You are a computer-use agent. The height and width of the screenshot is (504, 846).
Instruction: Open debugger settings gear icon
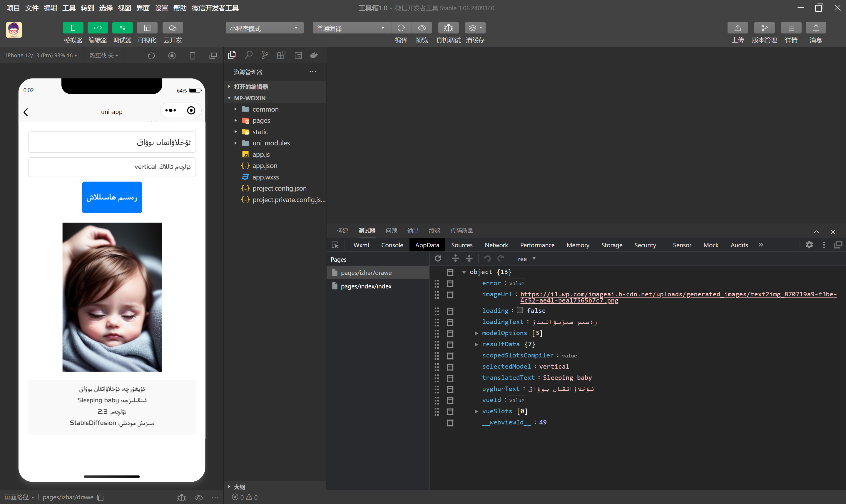point(809,245)
